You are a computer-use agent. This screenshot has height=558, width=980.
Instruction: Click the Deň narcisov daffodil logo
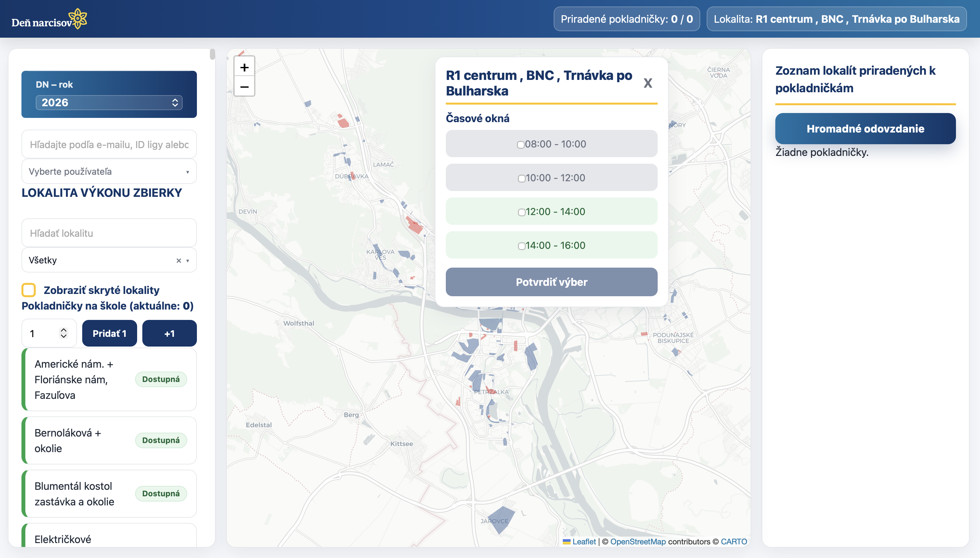pos(49,19)
